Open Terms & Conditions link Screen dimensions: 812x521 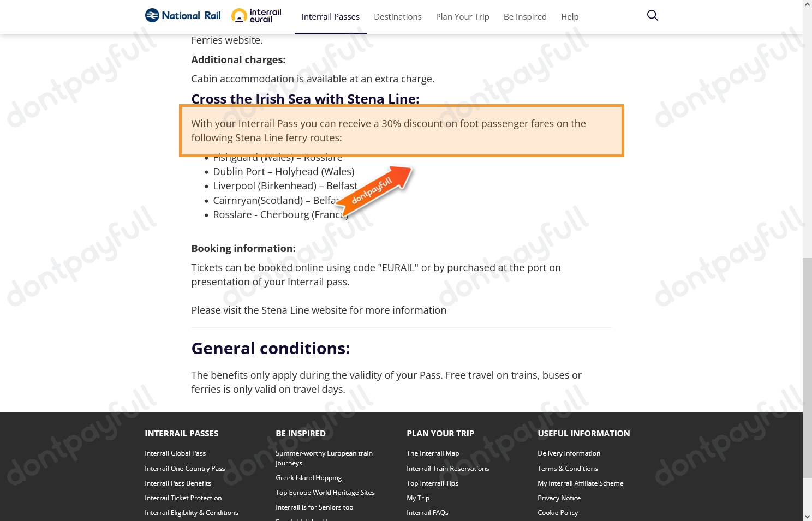[568, 469]
